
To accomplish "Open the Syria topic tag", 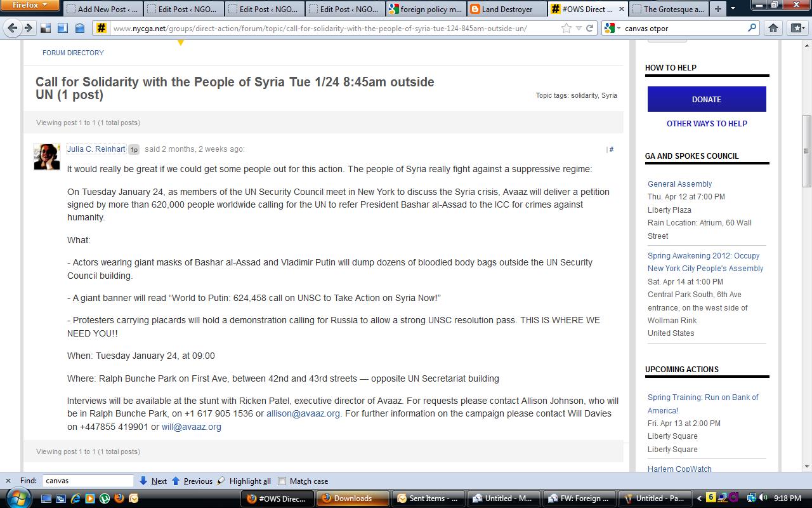I will (x=609, y=95).
